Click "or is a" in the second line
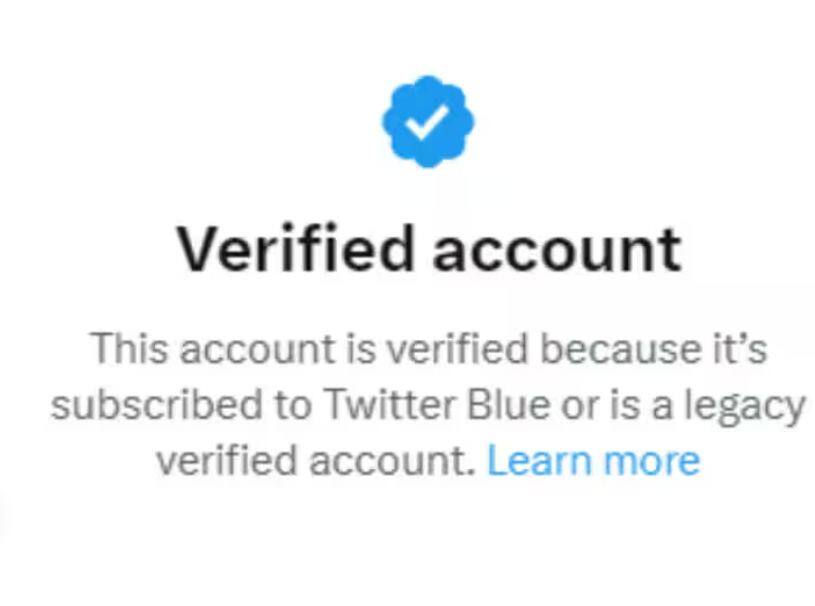 point(616,405)
